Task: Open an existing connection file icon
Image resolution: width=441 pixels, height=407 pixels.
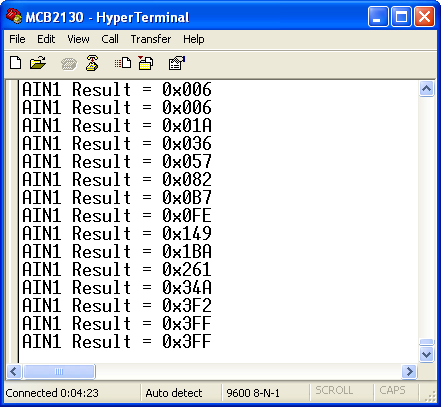Action: (x=38, y=63)
